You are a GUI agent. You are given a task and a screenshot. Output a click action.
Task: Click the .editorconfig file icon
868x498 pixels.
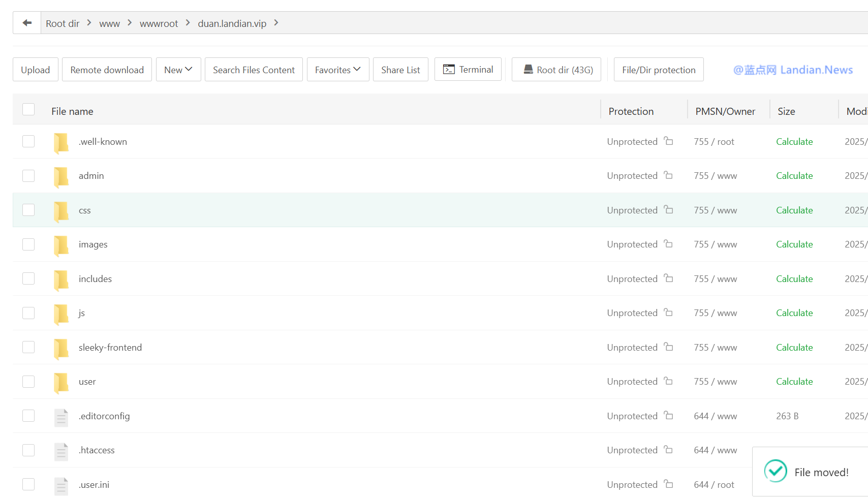tap(61, 416)
